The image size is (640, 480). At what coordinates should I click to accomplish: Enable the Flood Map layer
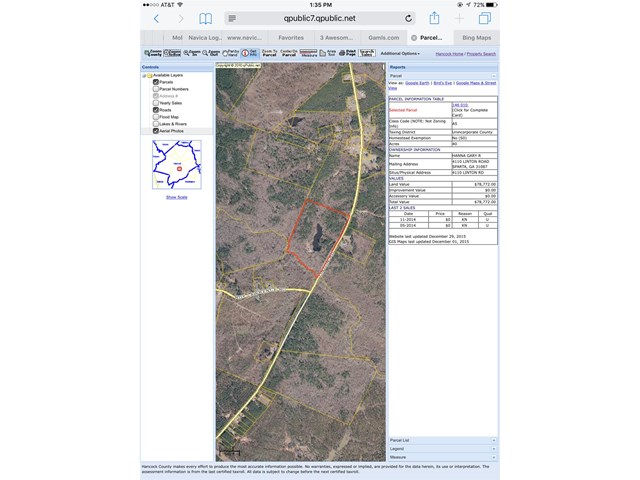click(156, 117)
